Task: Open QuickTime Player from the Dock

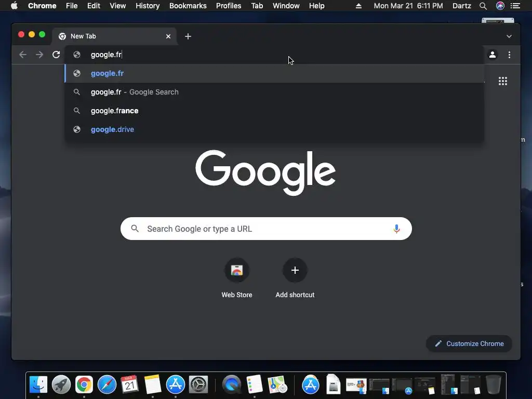Action: coord(232,384)
